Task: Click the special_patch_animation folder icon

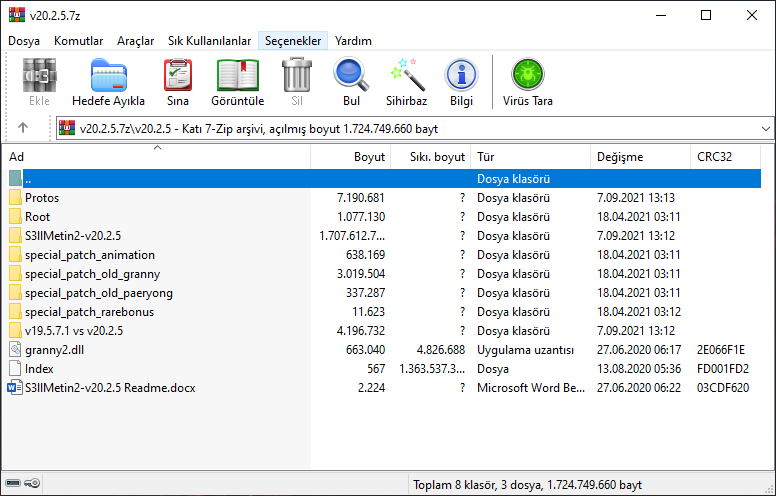Action: (15, 254)
